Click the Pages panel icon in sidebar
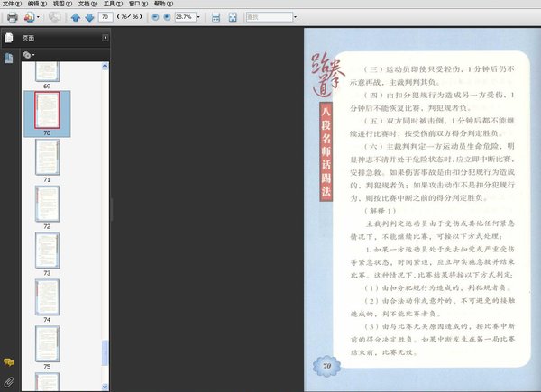 [x=9, y=38]
